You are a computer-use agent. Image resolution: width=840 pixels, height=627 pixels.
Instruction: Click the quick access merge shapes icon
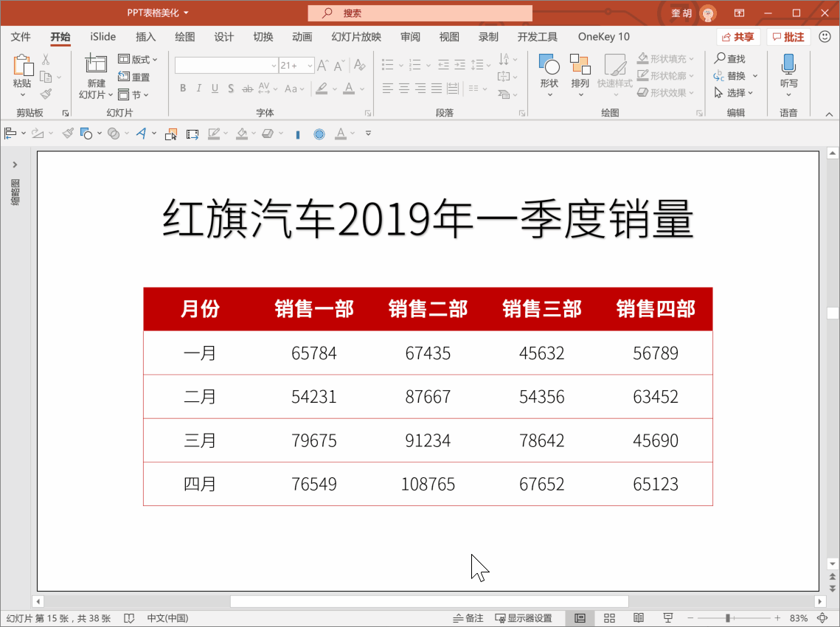tap(114, 134)
